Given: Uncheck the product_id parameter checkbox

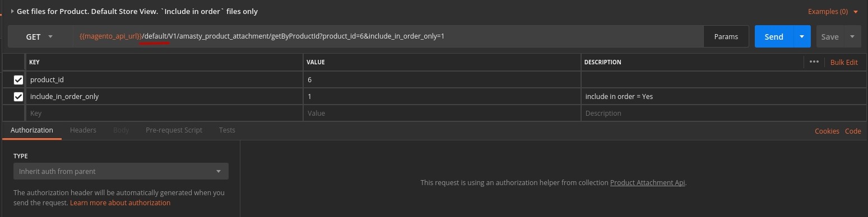Looking at the screenshot, I should click(18, 79).
